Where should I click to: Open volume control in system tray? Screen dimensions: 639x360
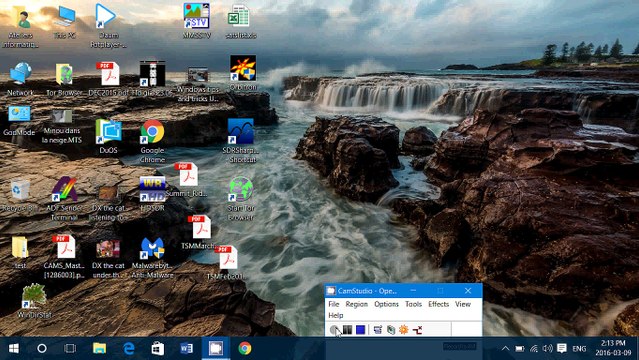(548, 349)
